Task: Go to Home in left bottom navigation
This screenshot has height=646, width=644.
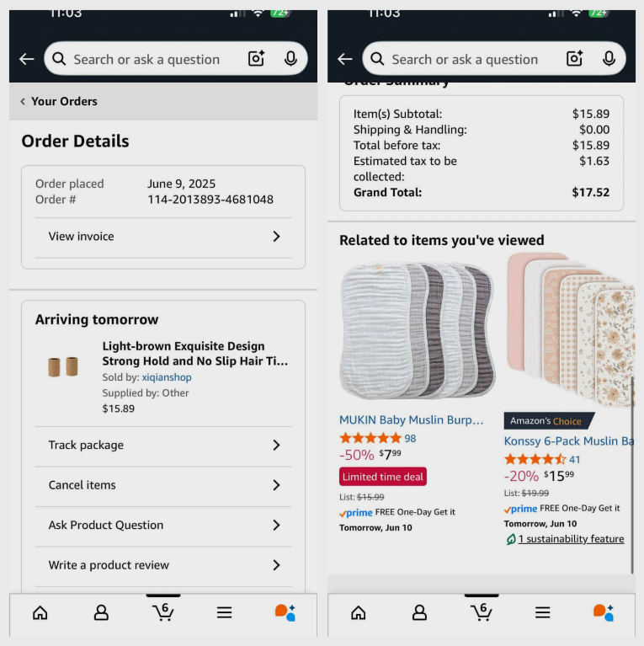Action: point(40,612)
